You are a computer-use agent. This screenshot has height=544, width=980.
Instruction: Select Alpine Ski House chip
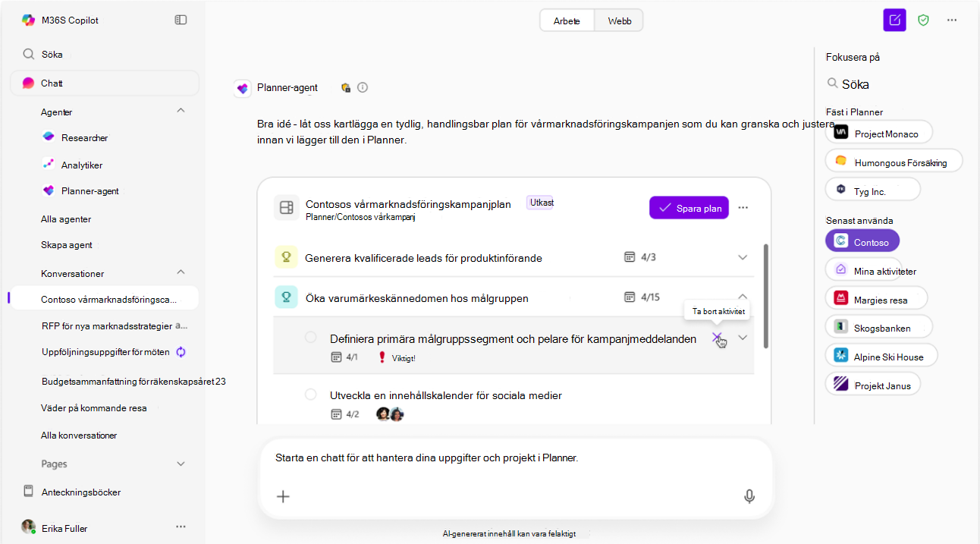pos(881,355)
